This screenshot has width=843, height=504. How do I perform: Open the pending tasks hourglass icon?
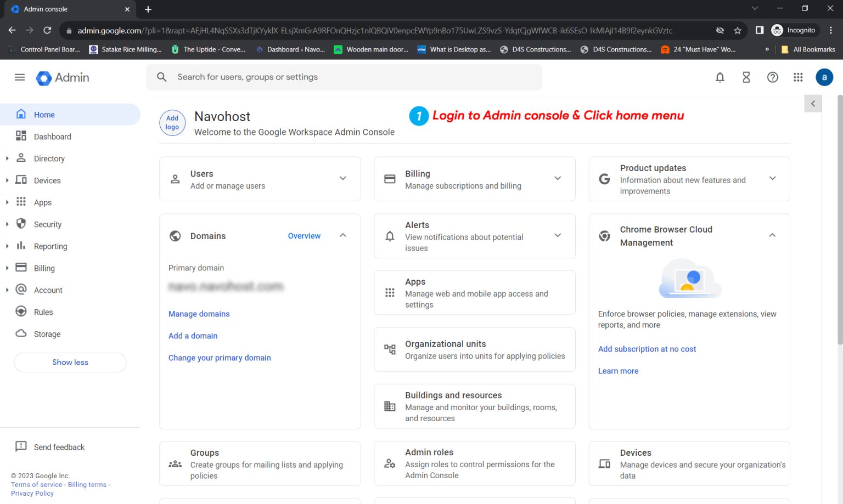746,77
